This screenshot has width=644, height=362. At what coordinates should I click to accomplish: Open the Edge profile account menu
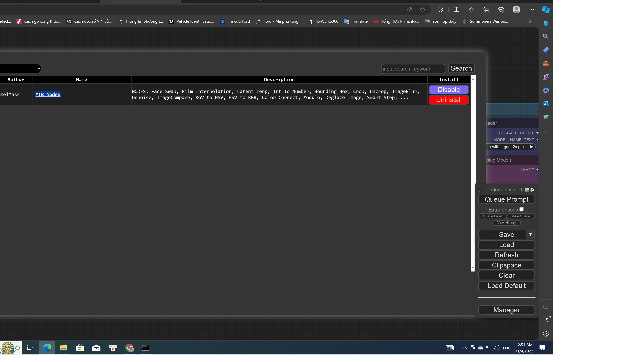click(517, 10)
